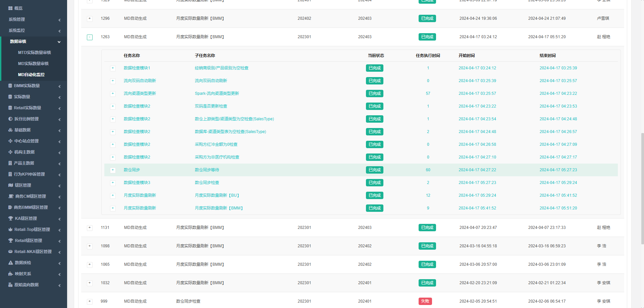Click the 基础数据 cubes icon

pos(10,130)
